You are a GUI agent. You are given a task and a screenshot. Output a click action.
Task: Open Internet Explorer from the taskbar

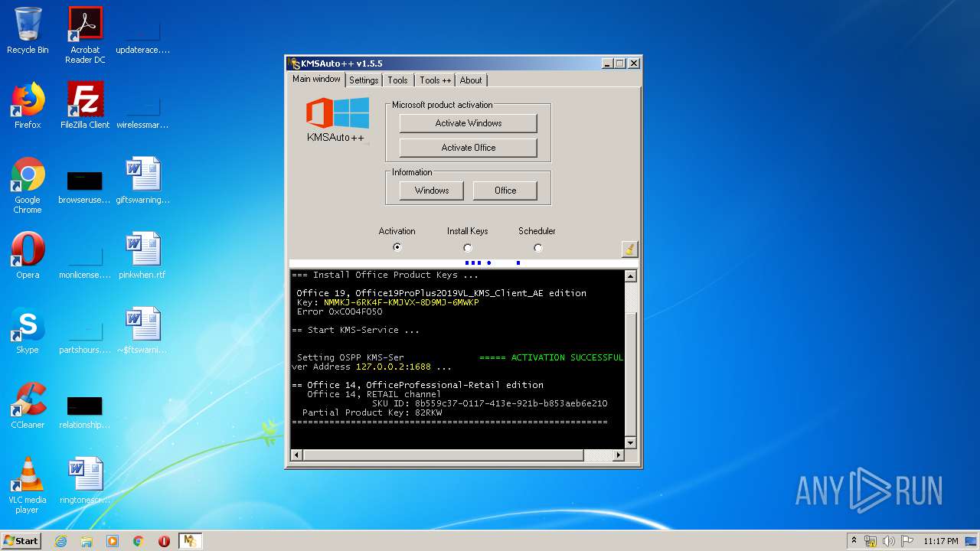point(60,541)
